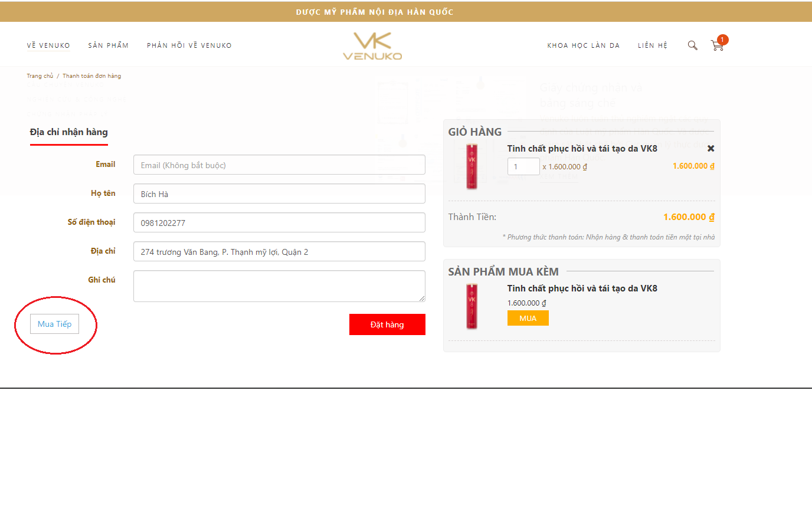Image resolution: width=812 pixels, height=528 pixels.
Task: Click Địa chỉ nhận hàng heading
Action: tap(69, 132)
